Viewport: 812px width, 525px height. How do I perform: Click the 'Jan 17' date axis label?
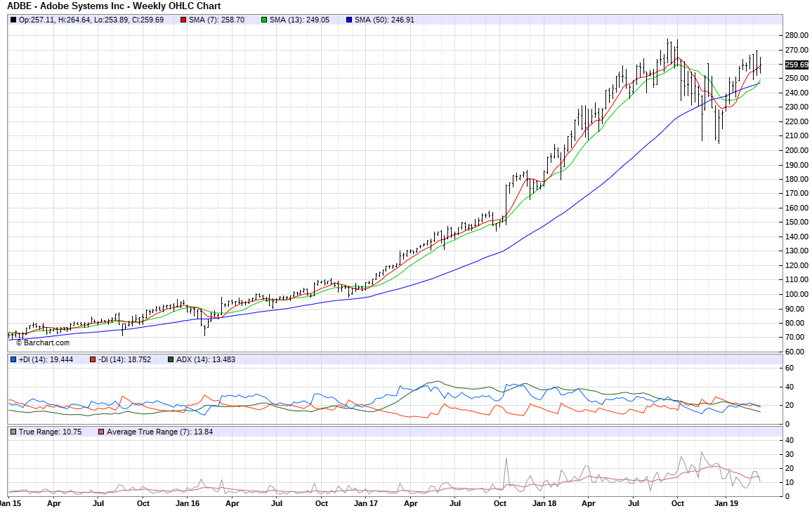[x=365, y=503]
